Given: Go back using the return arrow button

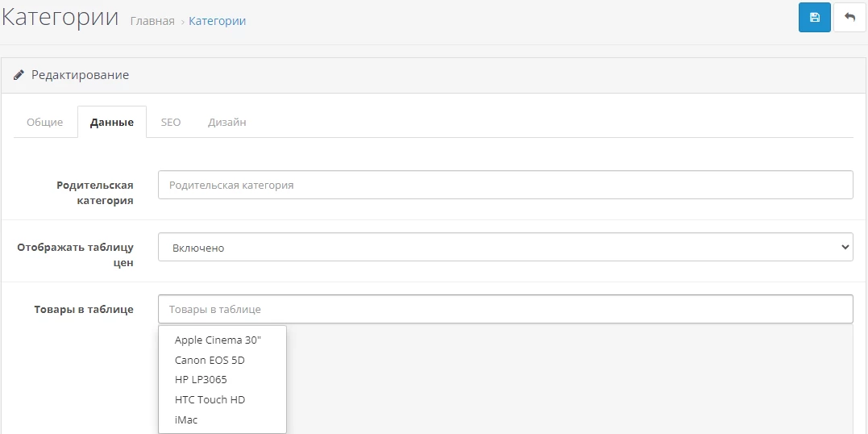Looking at the screenshot, I should (x=849, y=17).
